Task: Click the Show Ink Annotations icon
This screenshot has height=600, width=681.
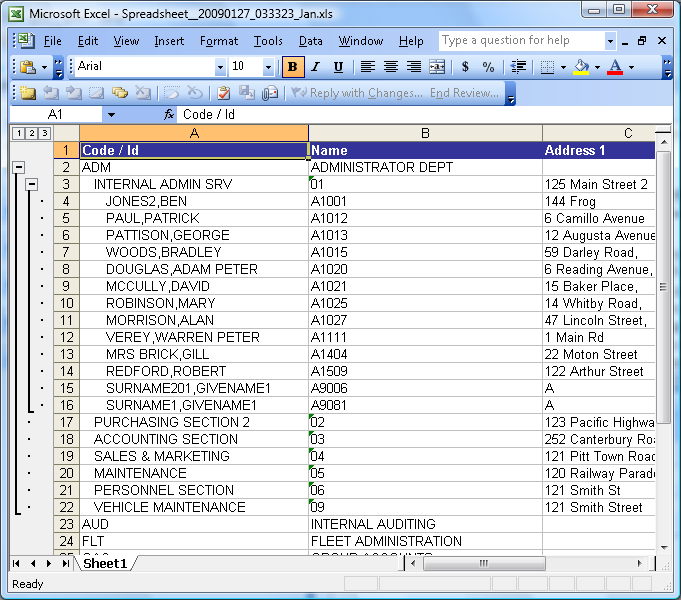Action: pos(172,93)
